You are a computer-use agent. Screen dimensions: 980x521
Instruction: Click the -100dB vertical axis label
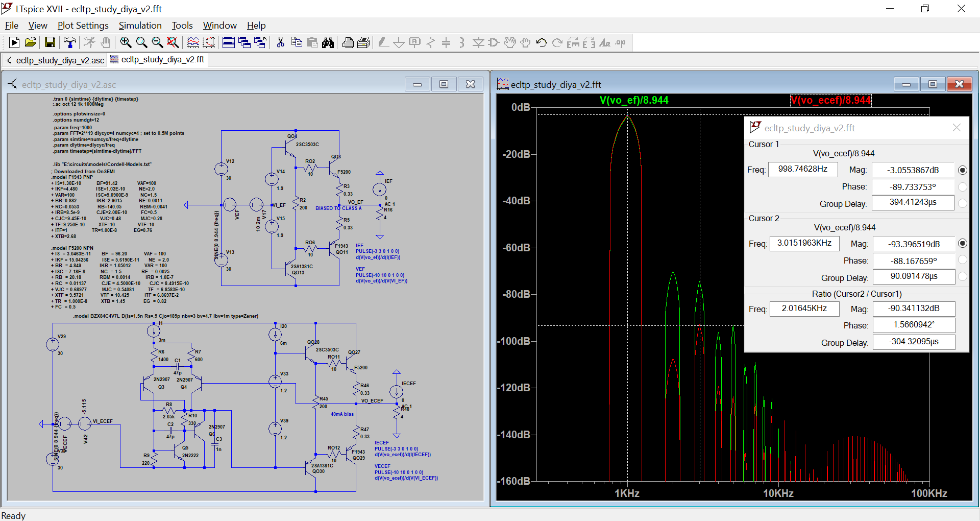(513, 341)
